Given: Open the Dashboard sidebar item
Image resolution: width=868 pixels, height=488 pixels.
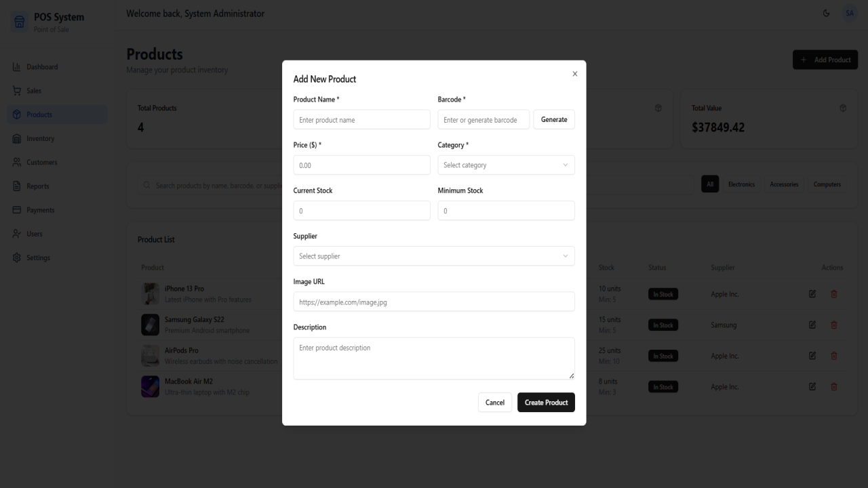Looking at the screenshot, I should tap(58, 67).
